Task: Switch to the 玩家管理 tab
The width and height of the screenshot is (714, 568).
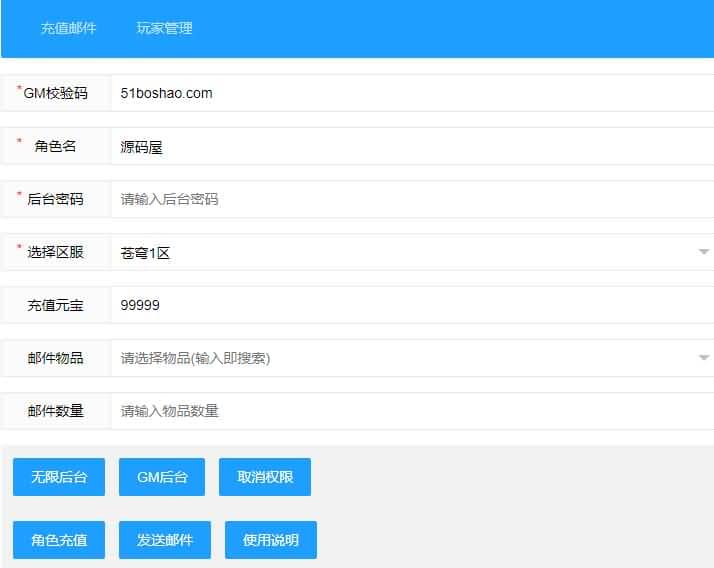Action: [x=164, y=28]
